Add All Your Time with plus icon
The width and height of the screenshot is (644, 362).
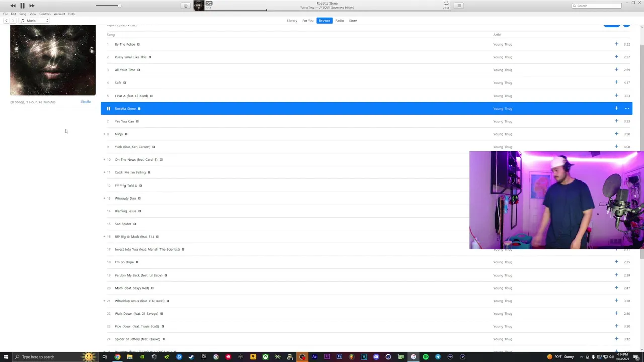click(616, 70)
